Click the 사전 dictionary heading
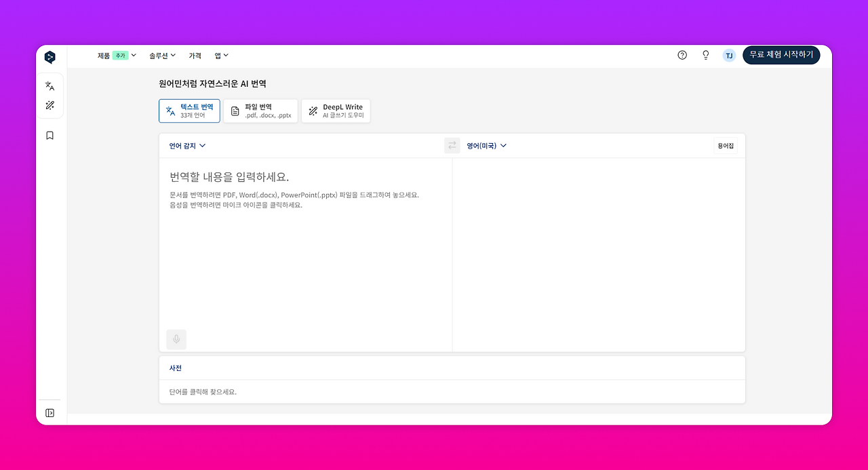Image resolution: width=868 pixels, height=470 pixels. 176,368
